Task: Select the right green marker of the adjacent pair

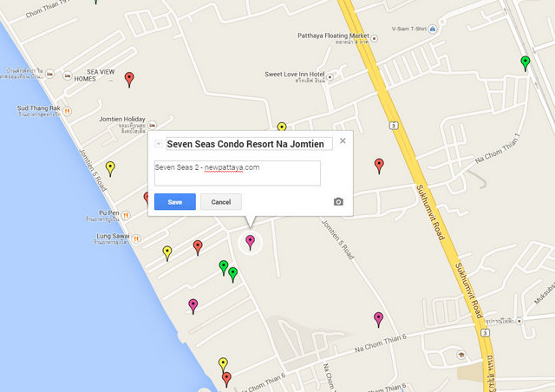Action: pos(232,275)
